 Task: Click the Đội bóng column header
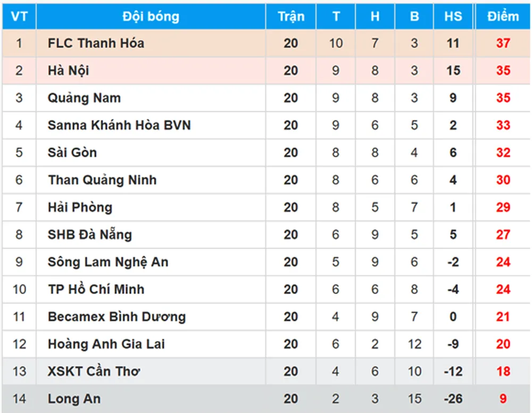[151, 16]
